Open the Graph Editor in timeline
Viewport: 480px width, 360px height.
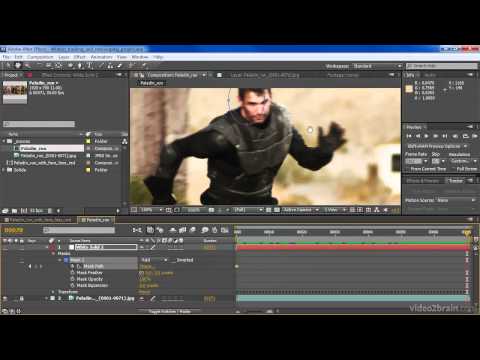(225, 230)
